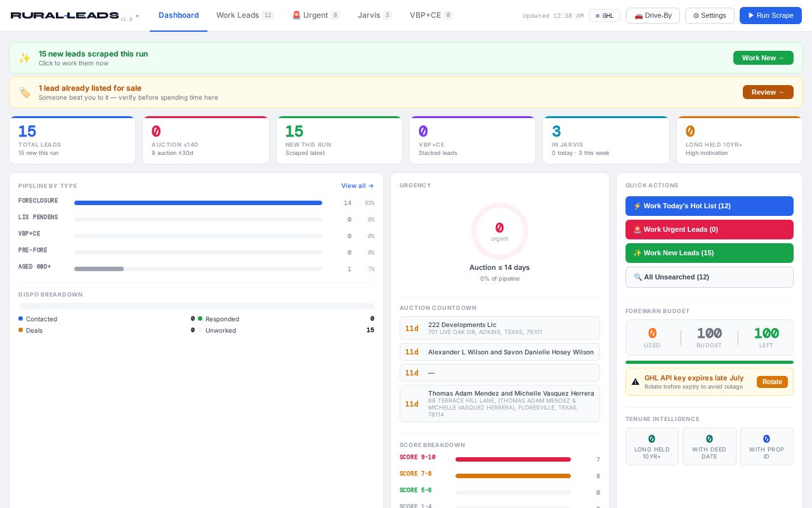Screen dimensions: 812x508
Task: Click Review button in the yellow banner
Action: coord(768,92)
